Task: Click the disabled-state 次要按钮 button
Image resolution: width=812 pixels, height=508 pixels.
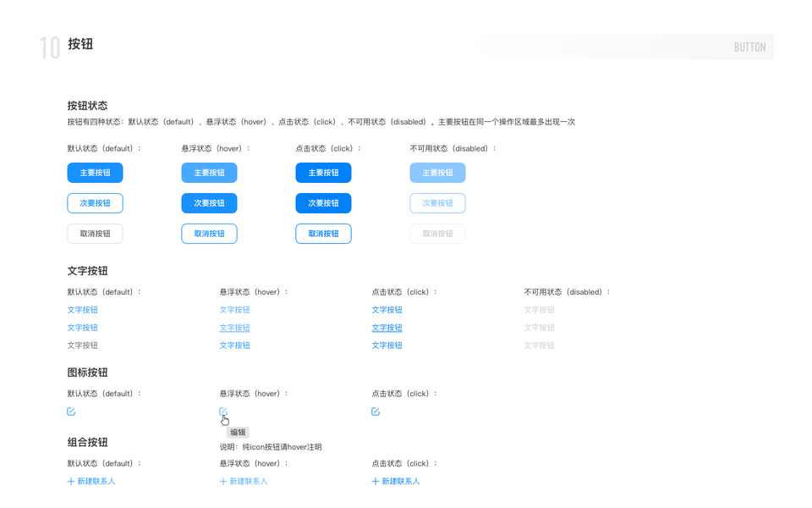Action: coord(437,203)
